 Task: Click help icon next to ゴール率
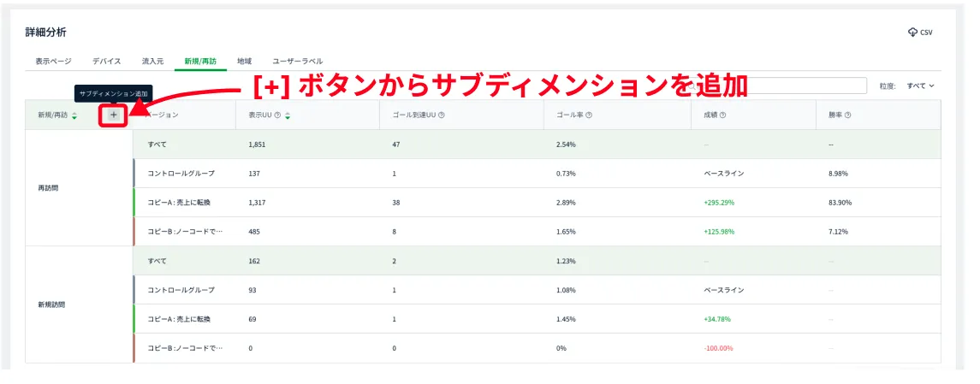click(x=589, y=115)
